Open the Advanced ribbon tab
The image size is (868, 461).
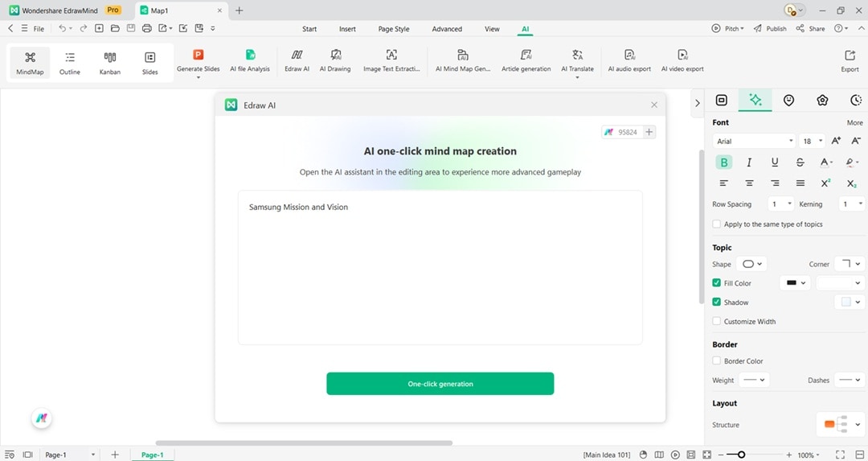[447, 29]
